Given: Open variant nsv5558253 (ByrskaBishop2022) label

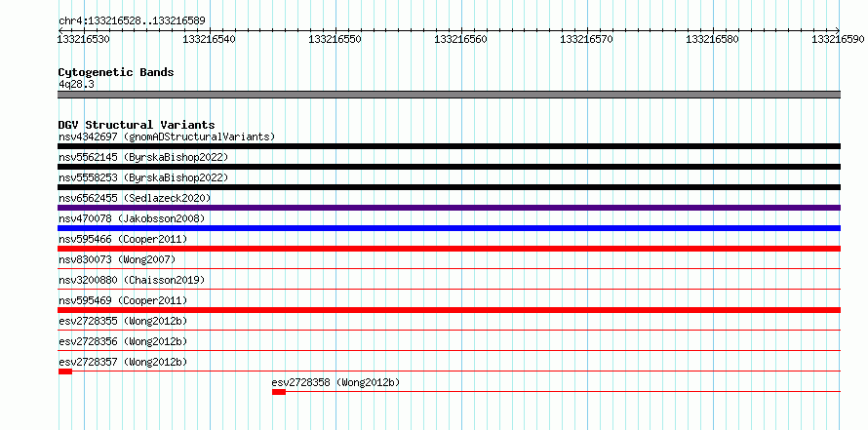Looking at the screenshot, I should pyautogui.click(x=143, y=177).
